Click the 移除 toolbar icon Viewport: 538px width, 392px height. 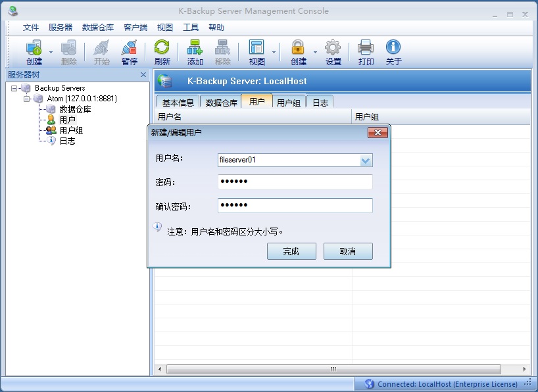tap(222, 52)
